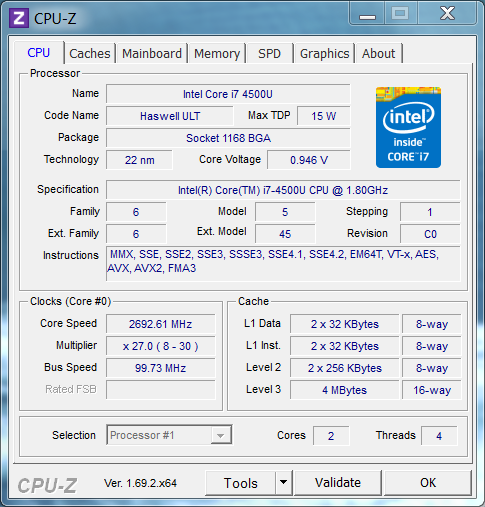
Task: Click the L1 Data 8-way associativity field
Action: click(x=432, y=324)
